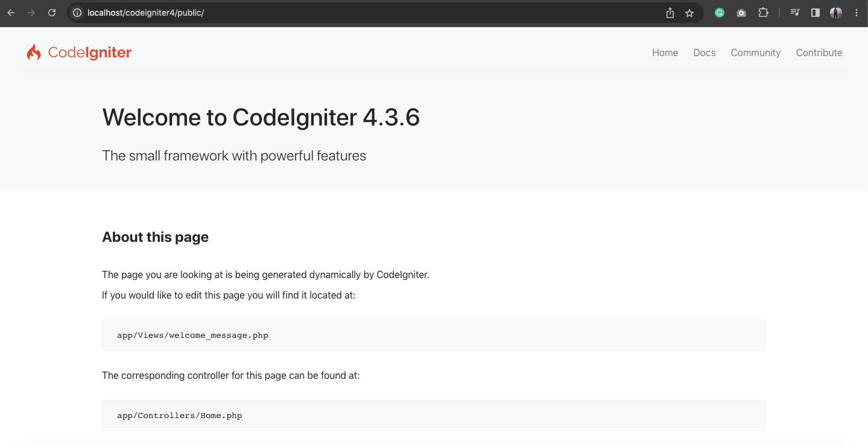The width and height of the screenshot is (868, 447).
Task: View site information icon in address bar
Action: pos(77,13)
